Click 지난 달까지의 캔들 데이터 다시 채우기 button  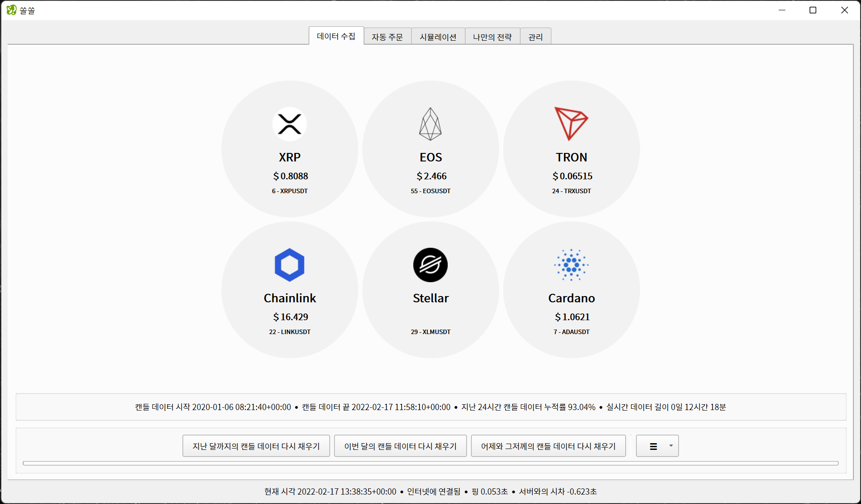256,446
